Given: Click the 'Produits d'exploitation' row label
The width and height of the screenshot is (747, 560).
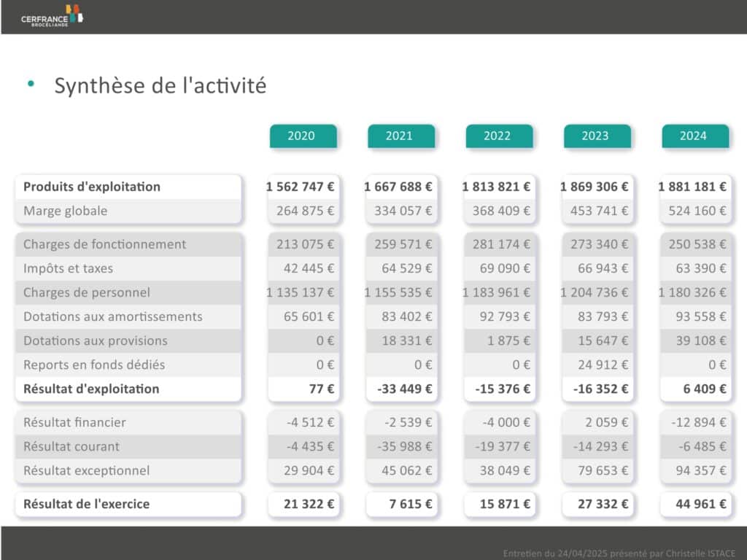Looking at the screenshot, I should click(x=92, y=187).
